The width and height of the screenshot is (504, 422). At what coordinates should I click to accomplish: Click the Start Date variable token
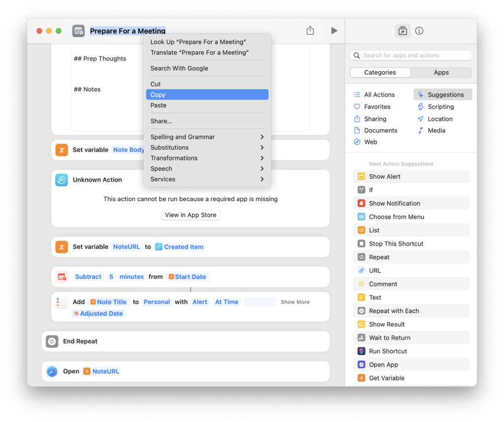coord(188,277)
